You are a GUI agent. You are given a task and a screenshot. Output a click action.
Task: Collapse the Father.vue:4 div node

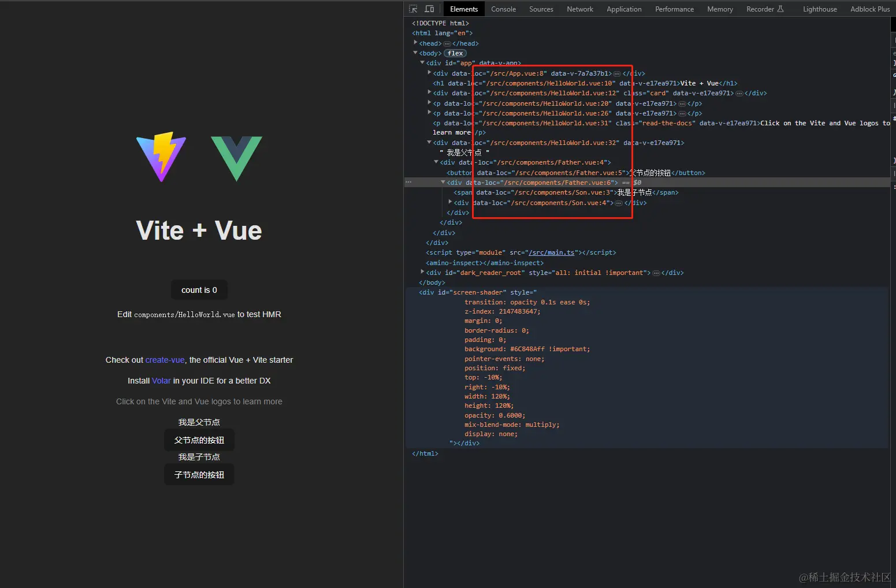click(x=436, y=162)
